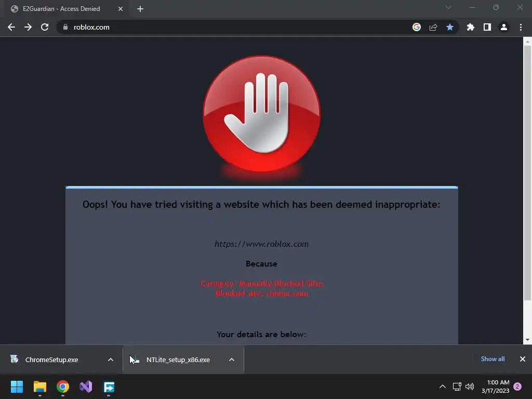Screen dimensions: 532x399
Task: Click the scrollbar up arrow
Action: pos(527,42)
